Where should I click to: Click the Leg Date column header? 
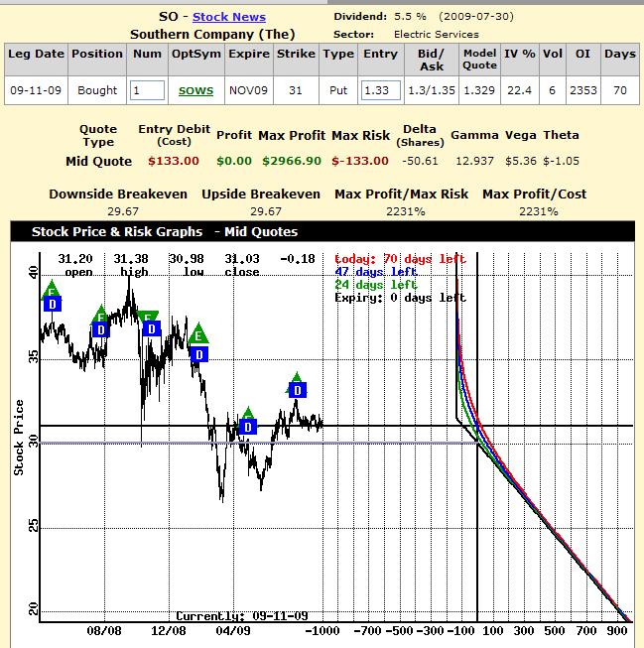pyautogui.click(x=38, y=55)
